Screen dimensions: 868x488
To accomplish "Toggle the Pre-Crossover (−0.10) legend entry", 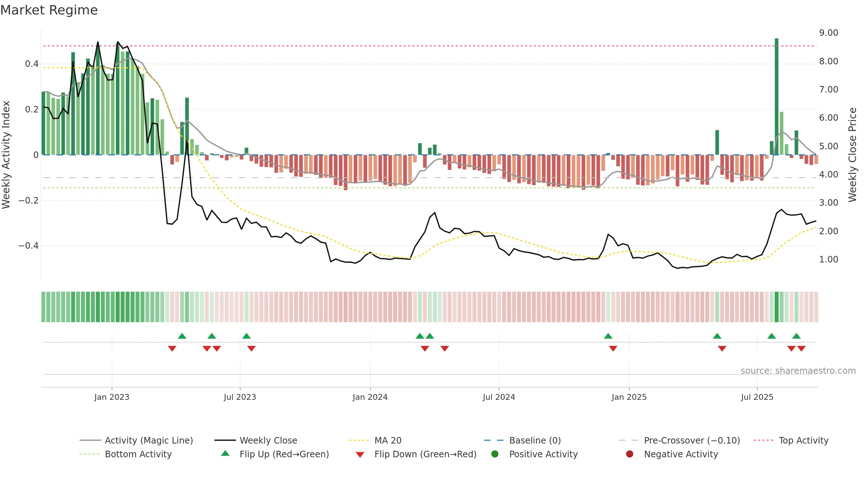I will point(679,440).
